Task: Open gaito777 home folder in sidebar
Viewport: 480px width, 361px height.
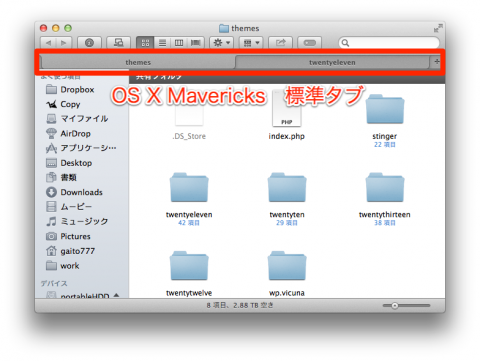Action: click(70, 251)
